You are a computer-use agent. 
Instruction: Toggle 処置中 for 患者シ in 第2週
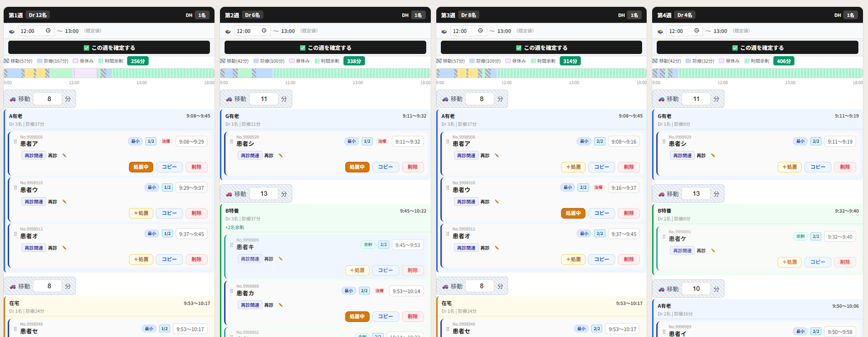(x=357, y=167)
